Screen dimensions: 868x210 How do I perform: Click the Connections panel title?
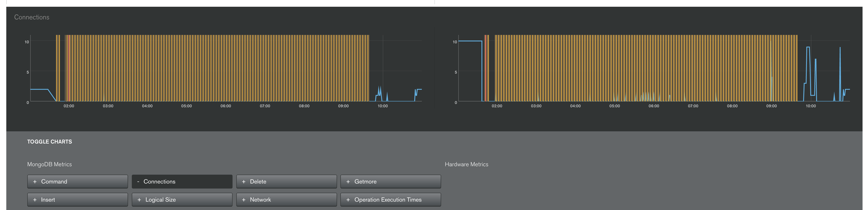pyautogui.click(x=32, y=17)
